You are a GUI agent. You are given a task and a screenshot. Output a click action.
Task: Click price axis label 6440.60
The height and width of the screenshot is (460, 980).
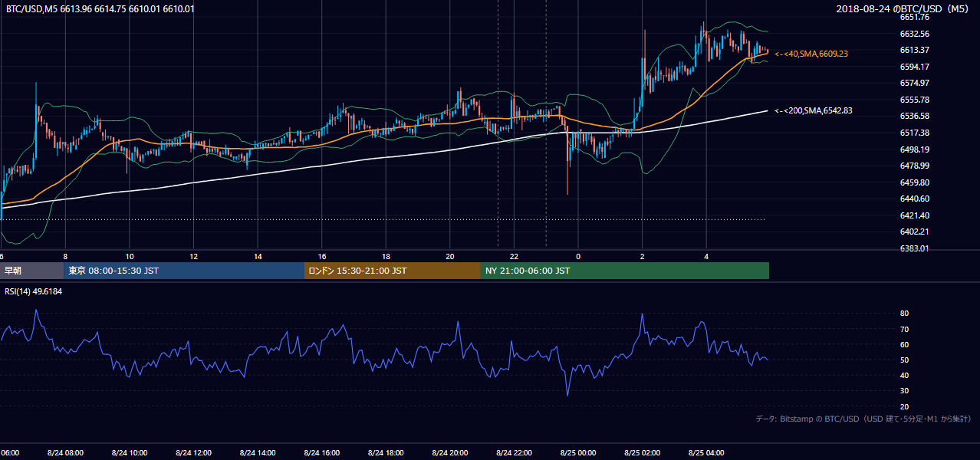[x=915, y=199]
